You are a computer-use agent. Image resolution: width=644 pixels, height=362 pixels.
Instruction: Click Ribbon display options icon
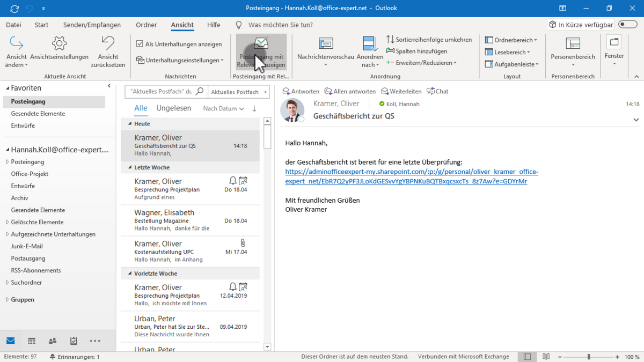tap(562, 9)
